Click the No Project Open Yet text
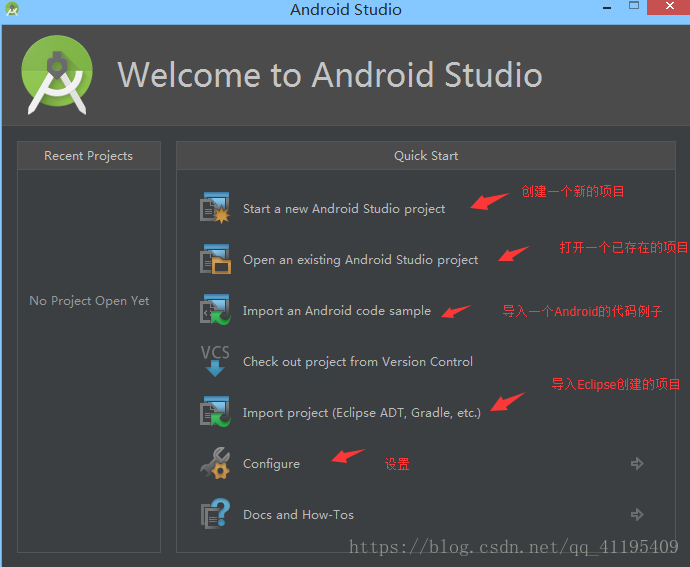690x567 pixels. tap(89, 301)
